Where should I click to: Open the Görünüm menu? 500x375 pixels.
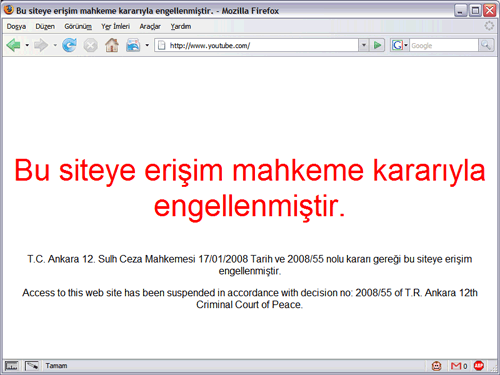point(78,26)
